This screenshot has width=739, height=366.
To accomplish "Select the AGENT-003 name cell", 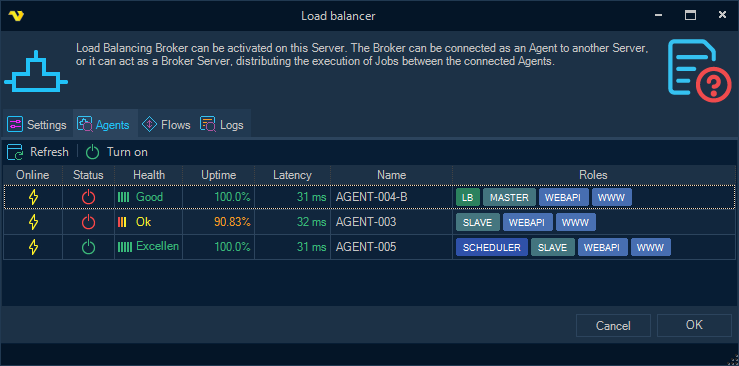I will click(391, 222).
